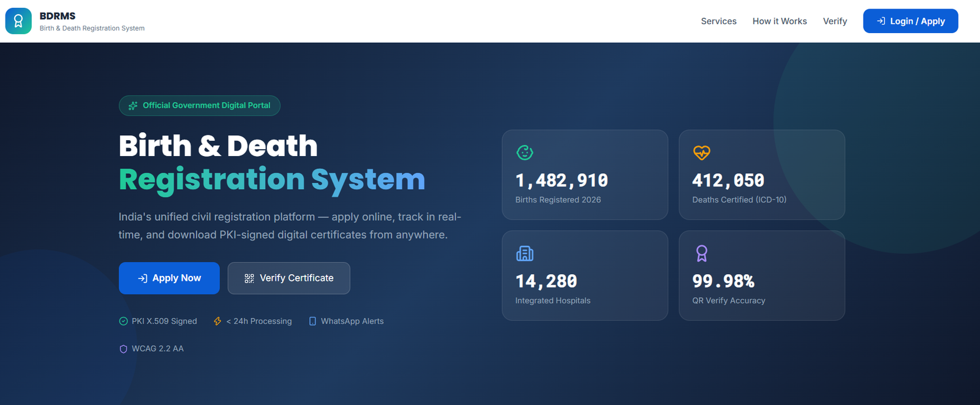The height and width of the screenshot is (405, 980).
Task: Click the Births Registered 2026 label
Action: (558, 199)
